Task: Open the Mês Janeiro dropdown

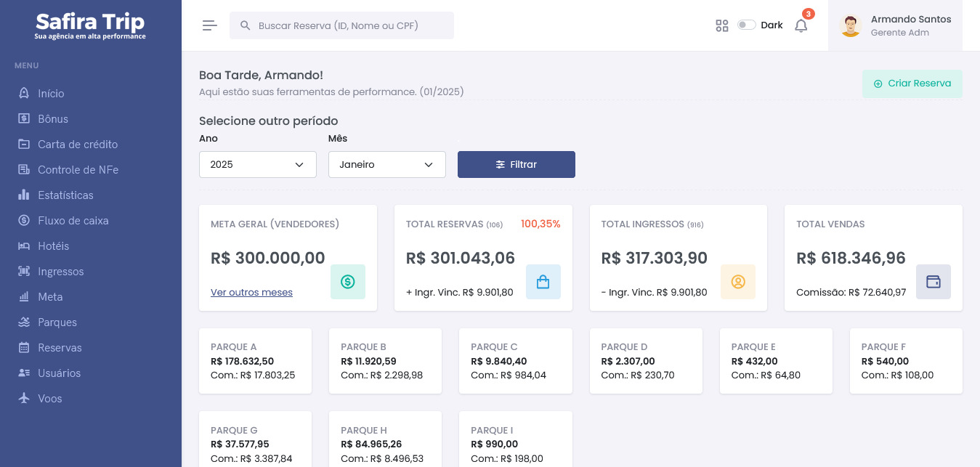Action: 386,164
